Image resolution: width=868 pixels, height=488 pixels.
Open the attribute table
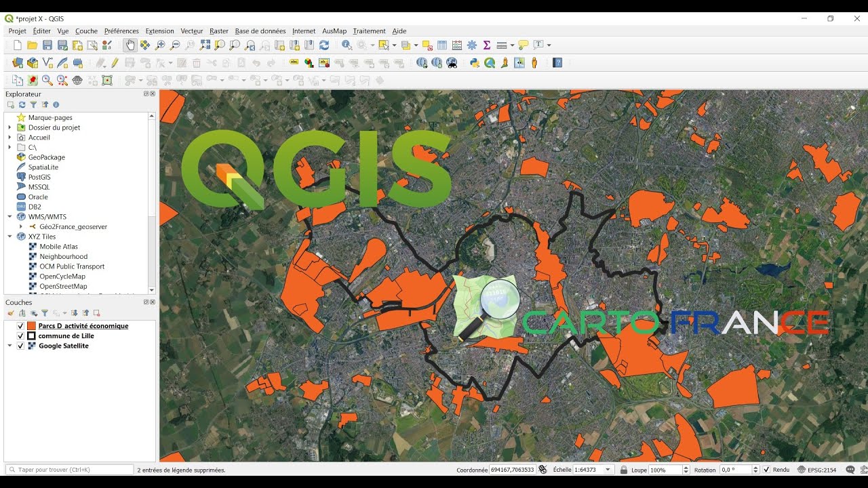pyautogui.click(x=442, y=45)
